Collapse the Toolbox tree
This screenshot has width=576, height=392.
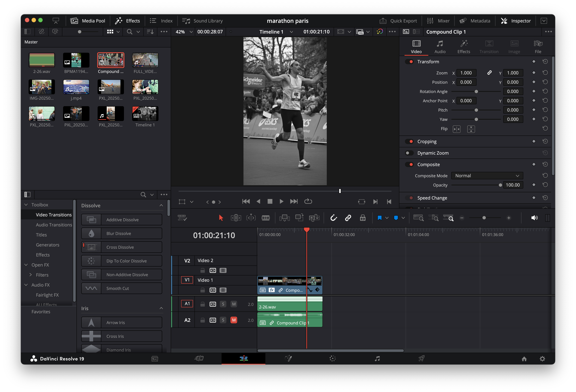(26, 205)
